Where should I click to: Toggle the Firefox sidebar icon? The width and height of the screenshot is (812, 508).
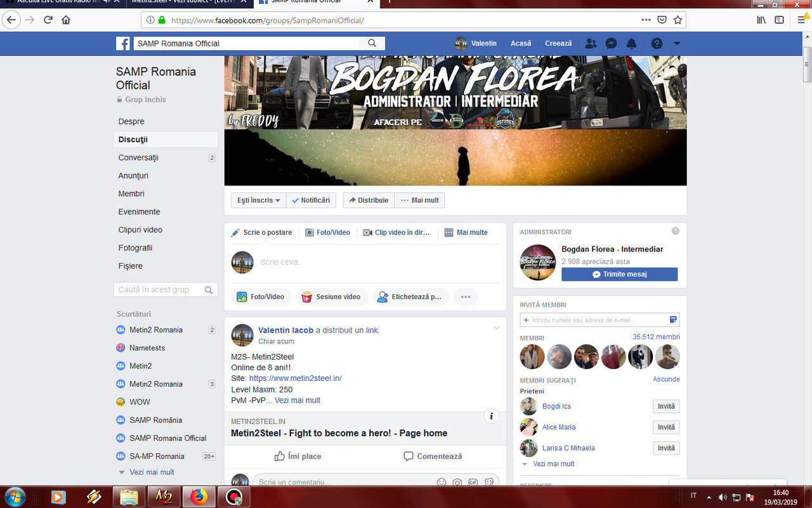(779, 20)
